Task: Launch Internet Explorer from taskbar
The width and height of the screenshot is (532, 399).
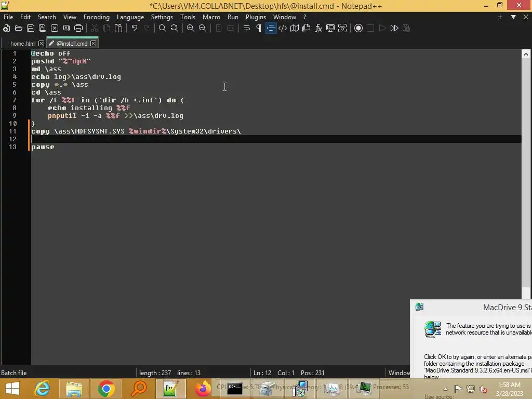Action: point(43,389)
